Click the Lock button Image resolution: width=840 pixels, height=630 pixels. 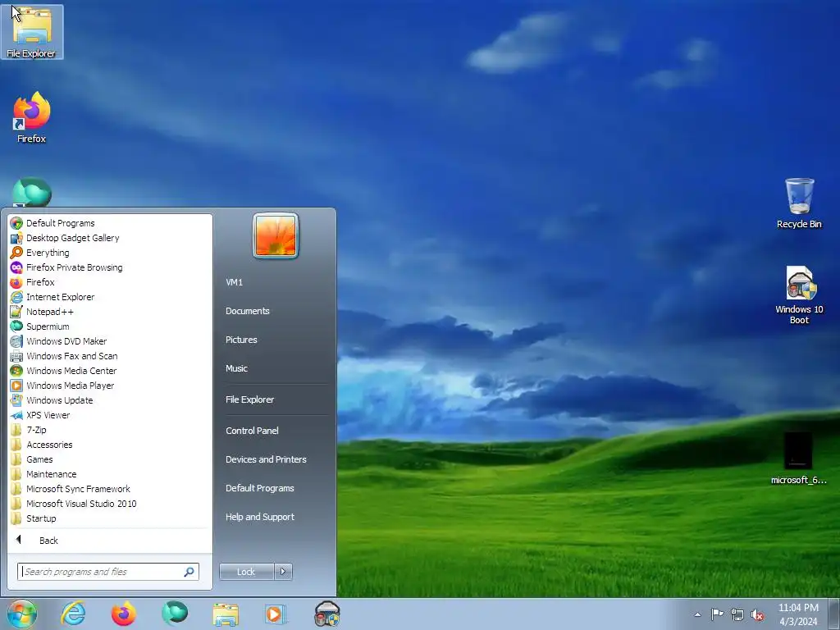(x=246, y=572)
